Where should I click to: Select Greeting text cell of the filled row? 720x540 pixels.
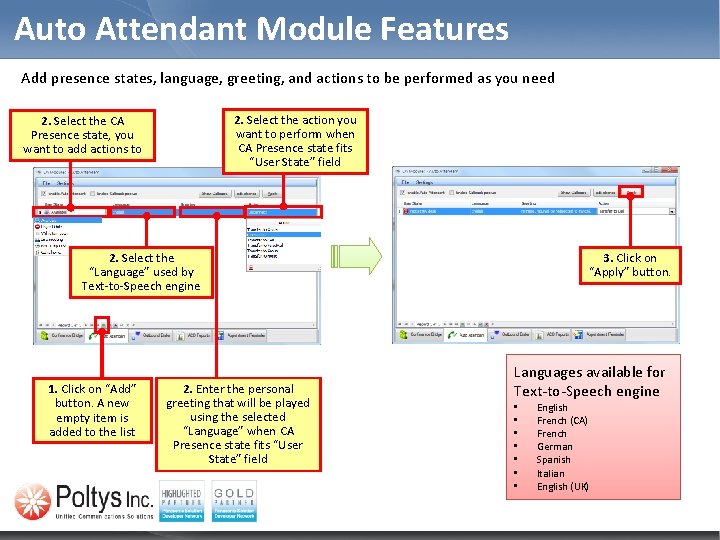pyautogui.click(x=557, y=211)
